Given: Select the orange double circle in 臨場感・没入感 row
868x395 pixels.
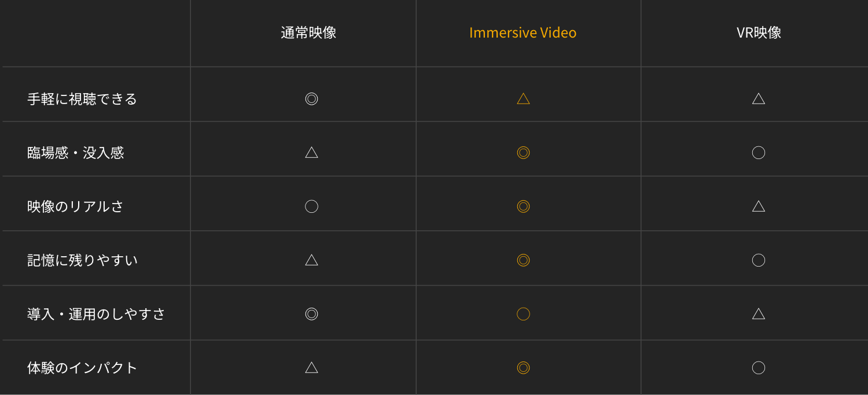Looking at the screenshot, I should [523, 153].
